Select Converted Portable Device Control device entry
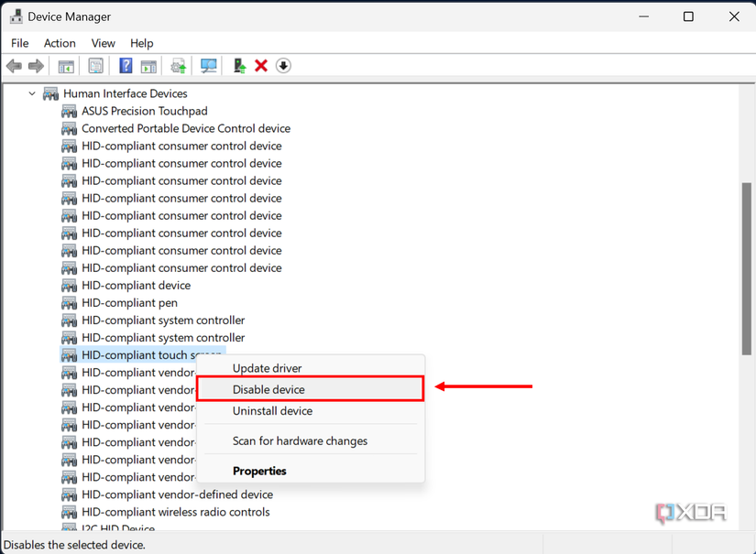Viewport: 756px width, 554px height. (x=186, y=128)
